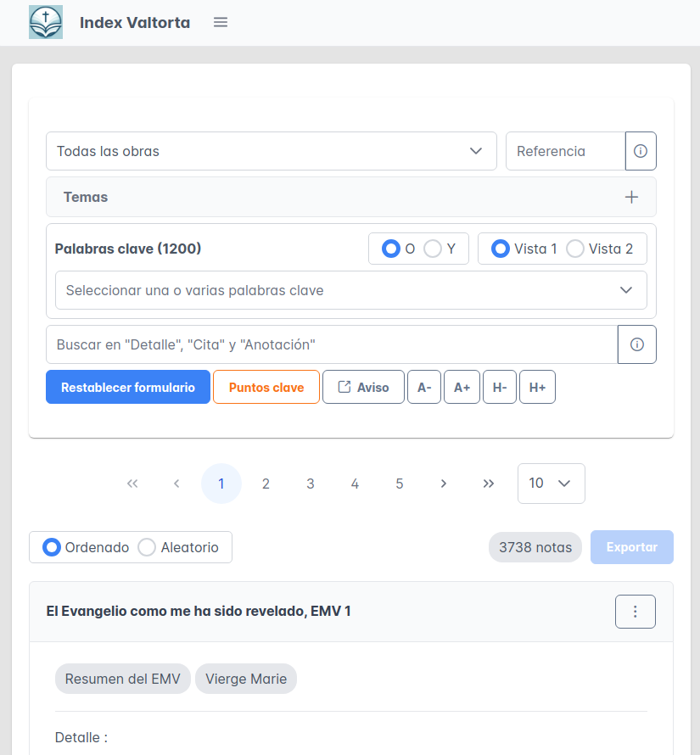Click the plus icon in Temas row
The image size is (700, 755).
click(631, 197)
